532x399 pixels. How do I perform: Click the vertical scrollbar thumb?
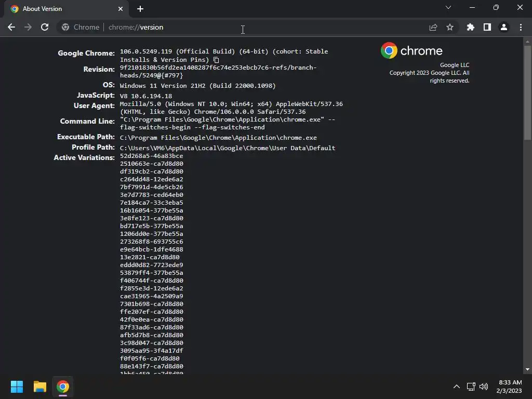527,92
